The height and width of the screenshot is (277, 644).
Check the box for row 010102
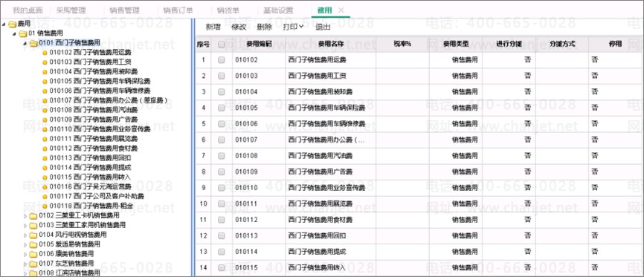coord(222,60)
